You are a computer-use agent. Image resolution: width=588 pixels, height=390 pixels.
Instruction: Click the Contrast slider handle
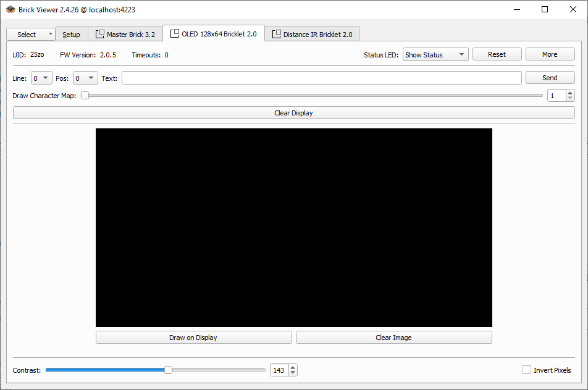click(x=168, y=370)
